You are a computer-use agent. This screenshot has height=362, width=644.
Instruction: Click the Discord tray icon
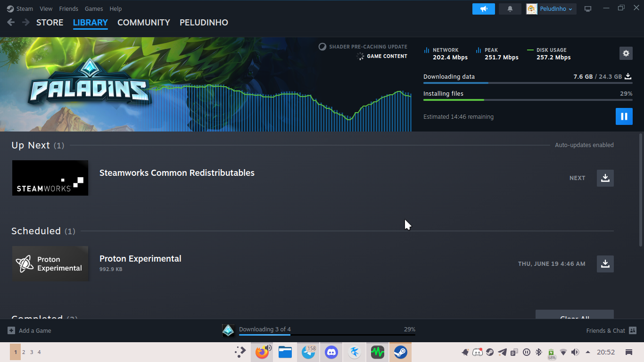point(478,352)
